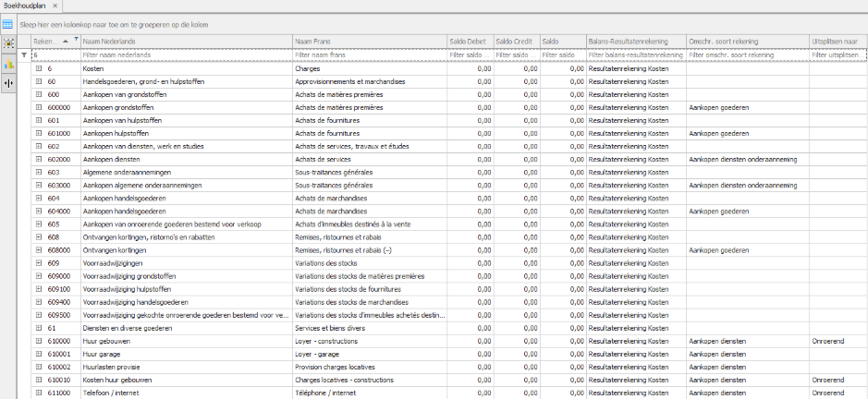Click the Saldo column header
The image size is (868, 399).
pyautogui.click(x=563, y=42)
